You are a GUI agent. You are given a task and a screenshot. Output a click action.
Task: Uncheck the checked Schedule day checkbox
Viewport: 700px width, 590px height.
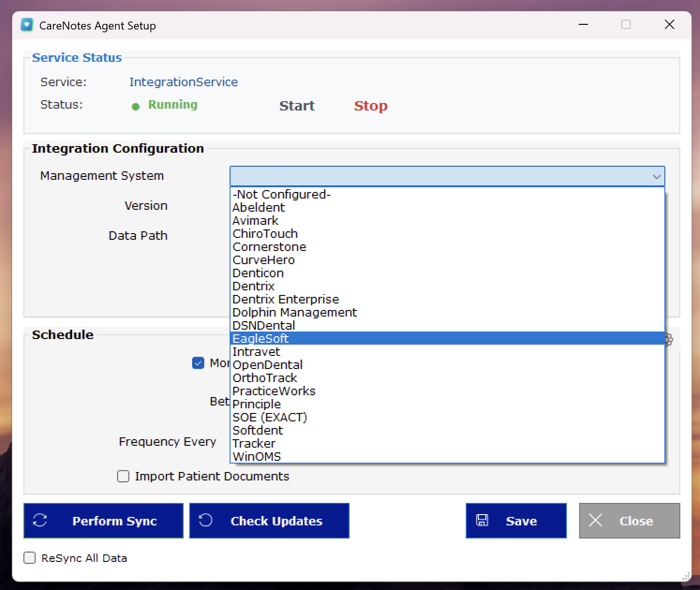pos(198,363)
